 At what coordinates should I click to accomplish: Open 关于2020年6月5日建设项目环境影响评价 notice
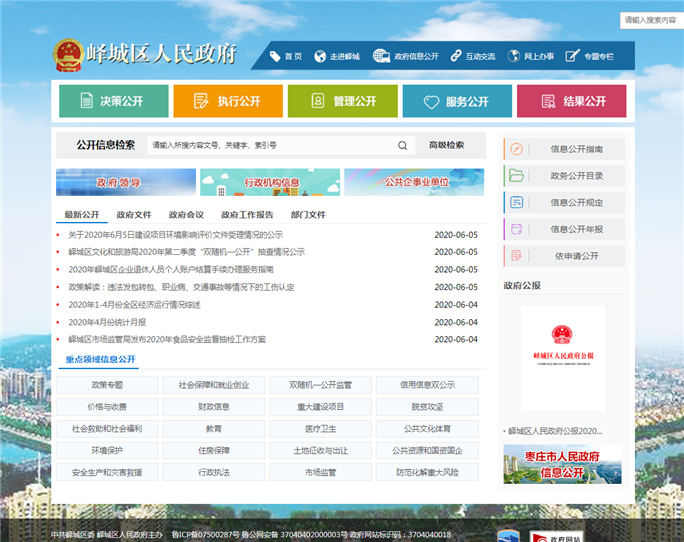pos(175,235)
